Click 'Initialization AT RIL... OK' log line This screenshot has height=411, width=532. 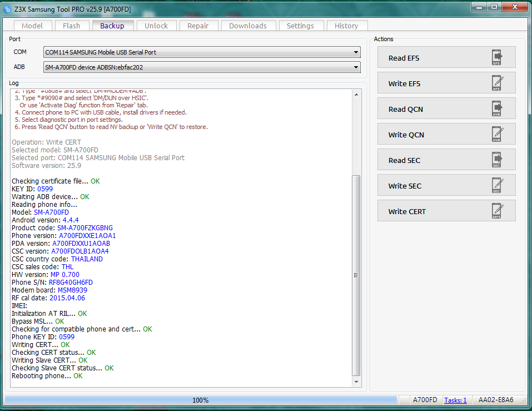49,313
